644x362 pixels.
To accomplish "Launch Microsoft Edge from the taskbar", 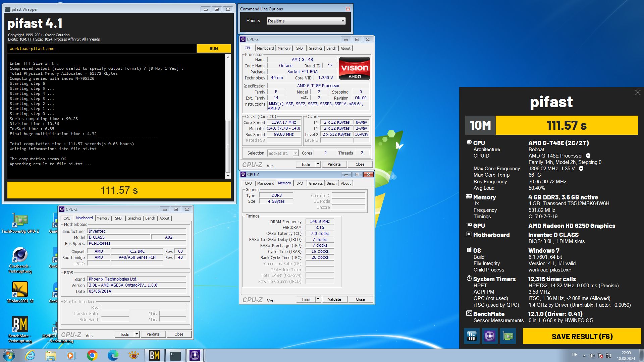I will point(113,355).
